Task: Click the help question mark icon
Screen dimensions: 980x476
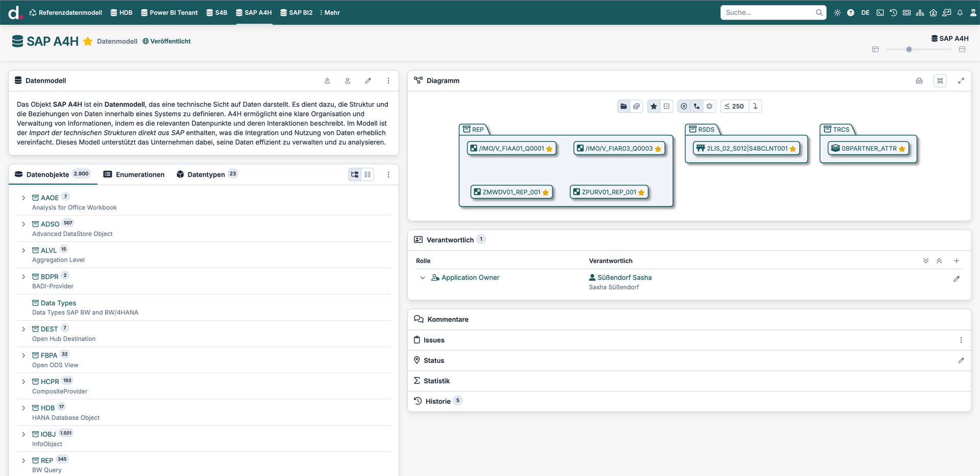Action: pos(850,13)
